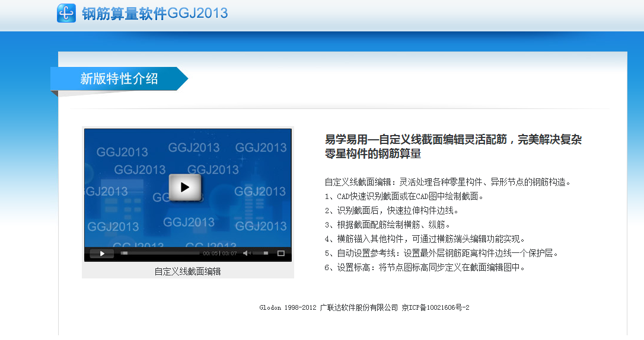This screenshot has height=340, width=644.
Task: Click the 京ICP备10021606号-2 footer text
Action: pyautogui.click(x=435, y=307)
